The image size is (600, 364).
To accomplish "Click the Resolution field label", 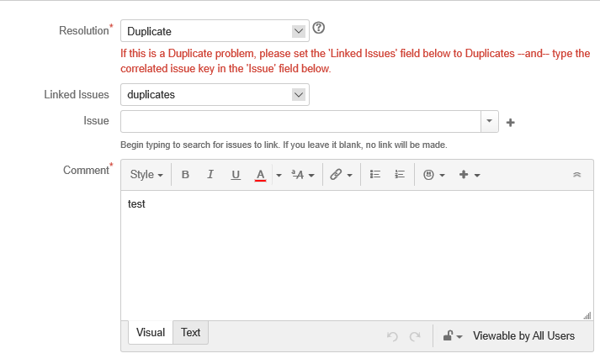I will 84,30.
